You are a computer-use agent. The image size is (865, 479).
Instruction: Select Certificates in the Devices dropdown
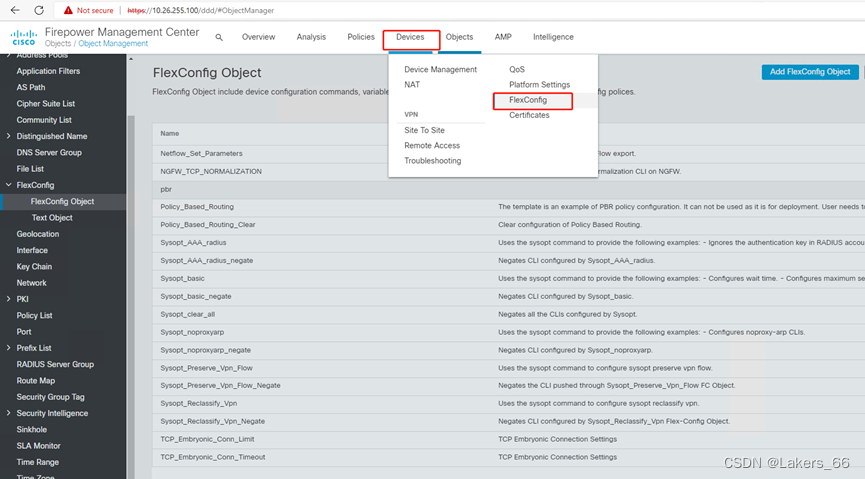point(529,115)
